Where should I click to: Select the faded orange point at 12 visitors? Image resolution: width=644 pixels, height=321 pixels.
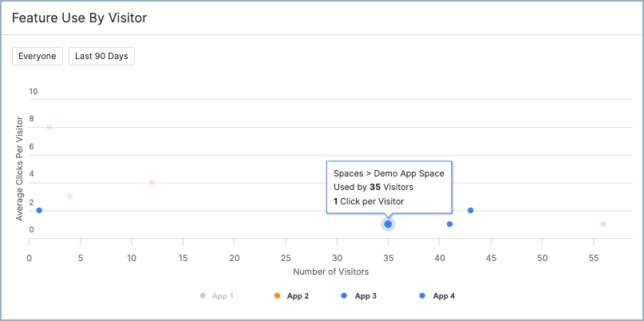(x=152, y=183)
